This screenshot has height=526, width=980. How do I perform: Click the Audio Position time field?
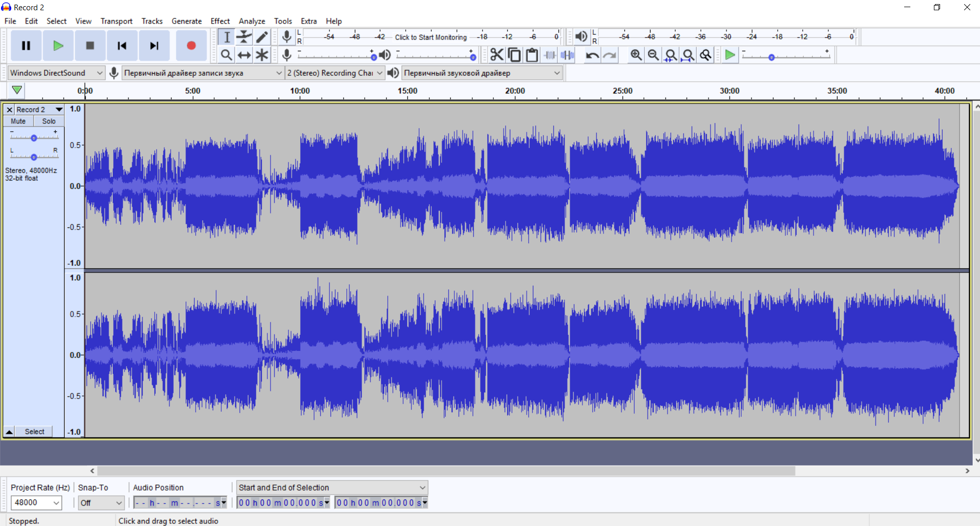pyautogui.click(x=180, y=503)
